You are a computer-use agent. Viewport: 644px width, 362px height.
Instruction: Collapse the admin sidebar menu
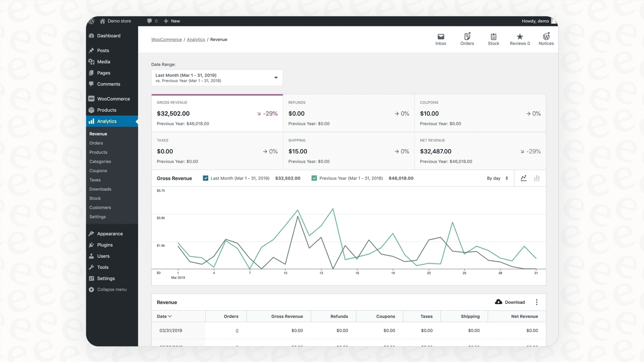pyautogui.click(x=109, y=289)
